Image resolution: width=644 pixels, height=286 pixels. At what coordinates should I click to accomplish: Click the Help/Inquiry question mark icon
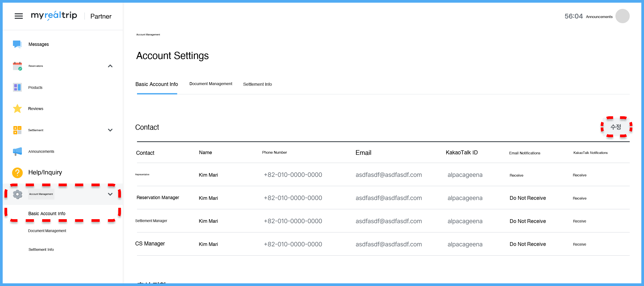coord(17,172)
